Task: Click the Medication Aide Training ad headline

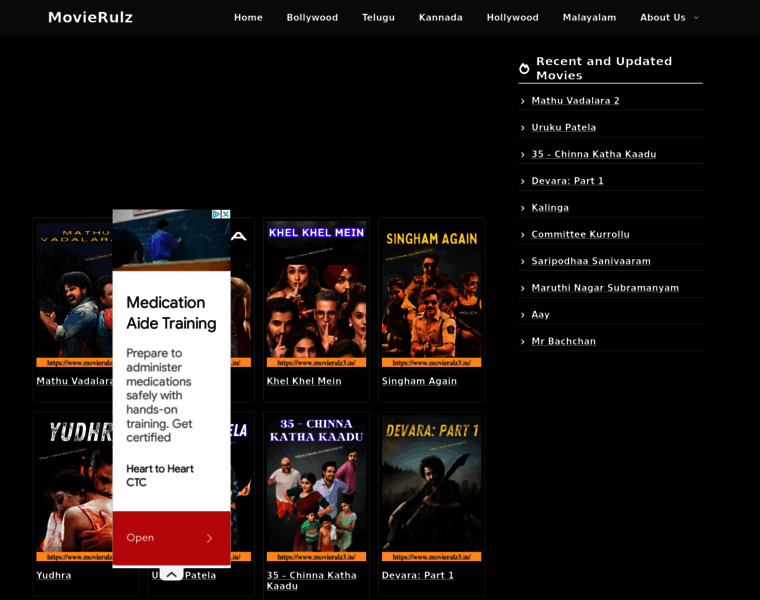Action: (x=171, y=313)
